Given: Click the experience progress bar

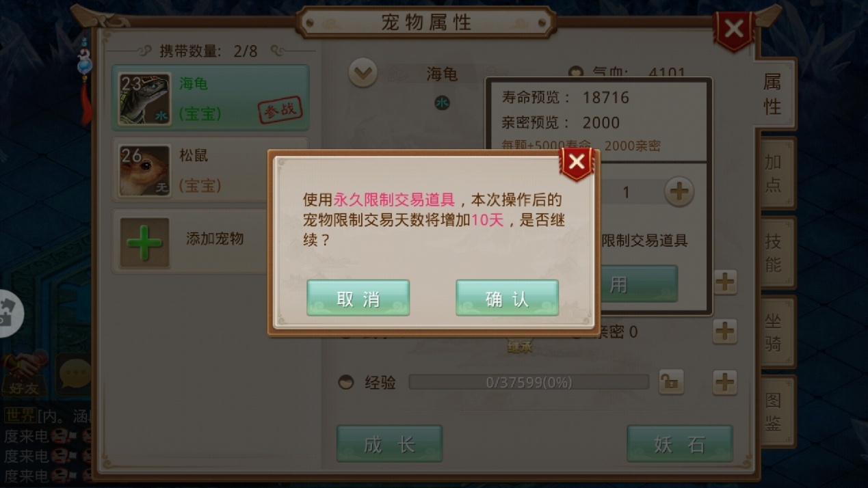Looking at the screenshot, I should 529,382.
